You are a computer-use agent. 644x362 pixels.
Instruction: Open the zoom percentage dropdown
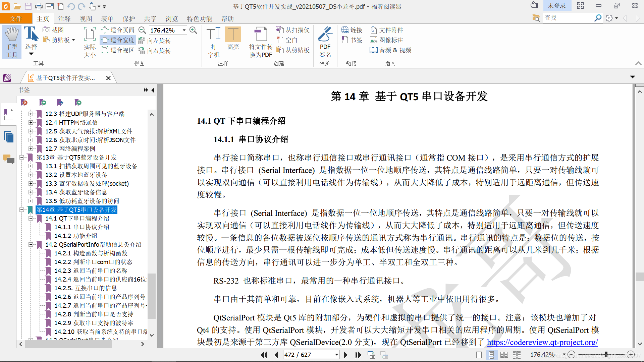pyautogui.click(x=184, y=30)
